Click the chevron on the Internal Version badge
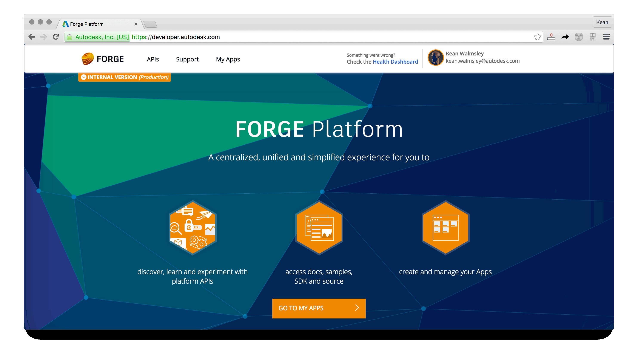The height and width of the screenshot is (364, 638). click(x=83, y=77)
